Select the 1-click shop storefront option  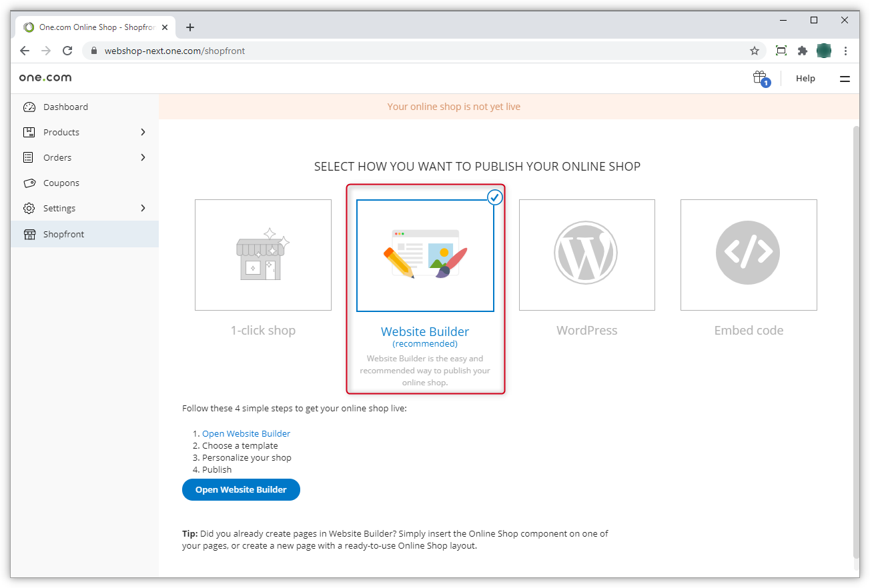pos(263,255)
